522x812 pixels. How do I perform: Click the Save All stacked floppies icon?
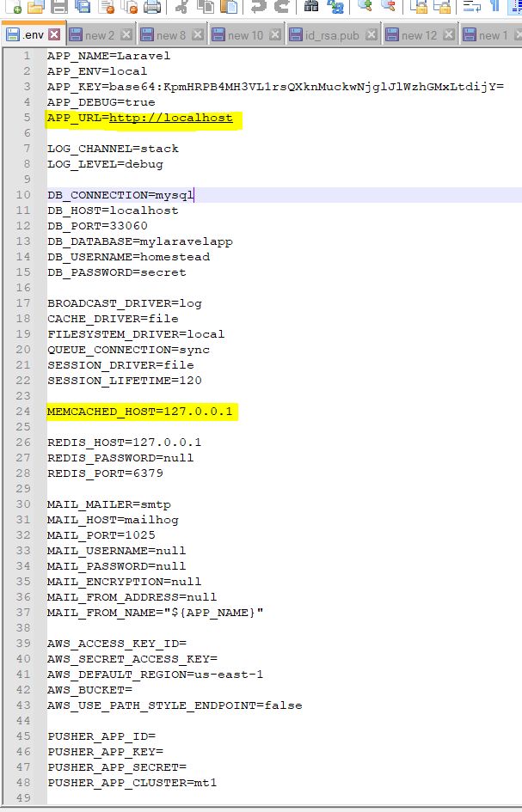pos(83,6)
